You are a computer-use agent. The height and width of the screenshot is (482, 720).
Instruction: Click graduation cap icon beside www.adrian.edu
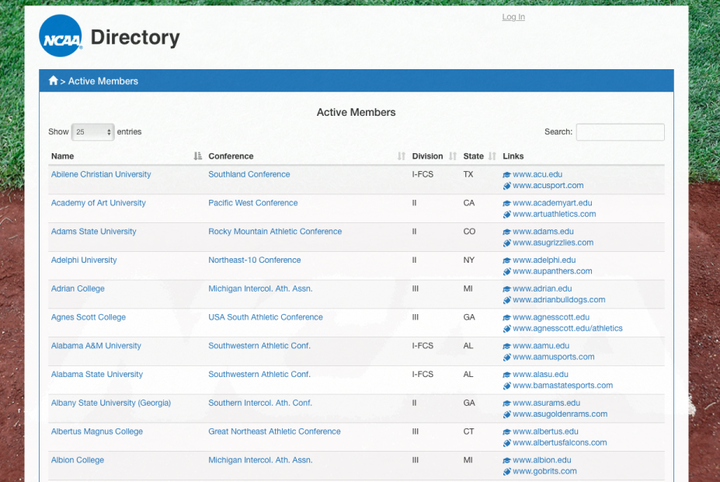pyautogui.click(x=506, y=289)
